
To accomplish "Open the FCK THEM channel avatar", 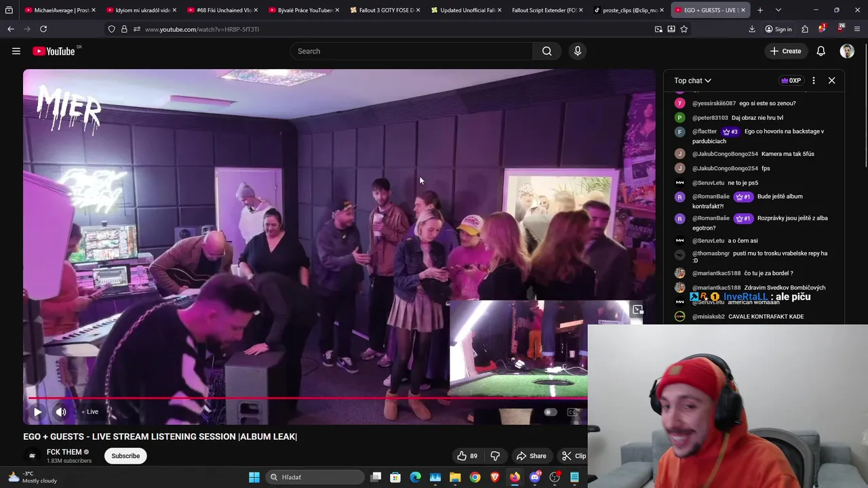I will (x=32, y=456).
